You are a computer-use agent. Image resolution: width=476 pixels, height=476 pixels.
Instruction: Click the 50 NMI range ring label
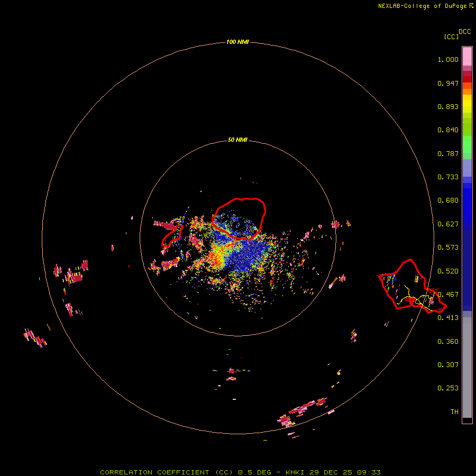tap(237, 140)
